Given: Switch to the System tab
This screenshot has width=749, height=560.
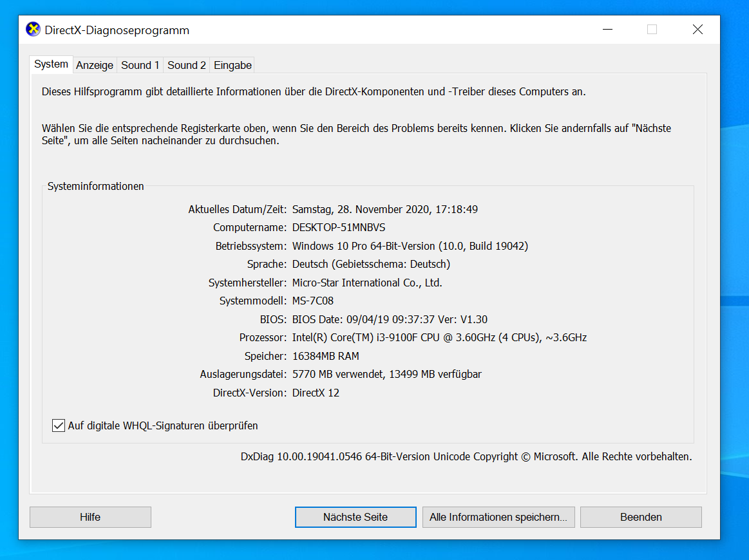Looking at the screenshot, I should click(x=51, y=64).
